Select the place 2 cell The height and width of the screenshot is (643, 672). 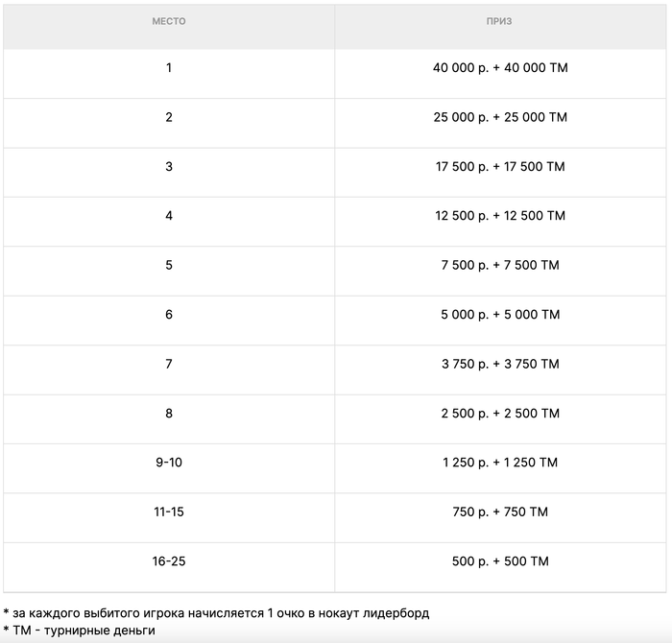tap(169, 117)
